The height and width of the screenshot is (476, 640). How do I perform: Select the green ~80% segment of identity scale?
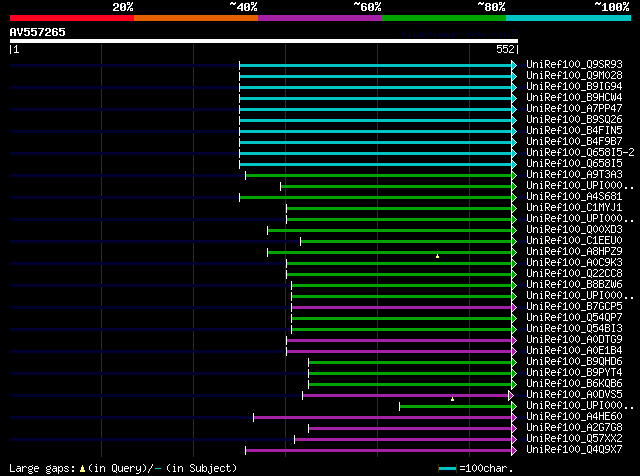(x=444, y=18)
